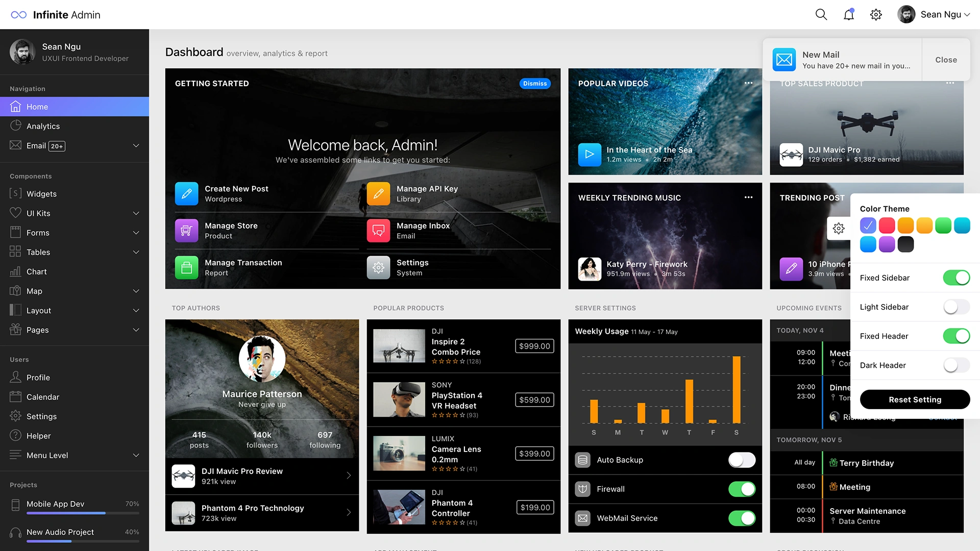Close the New Mail notification

(946, 60)
